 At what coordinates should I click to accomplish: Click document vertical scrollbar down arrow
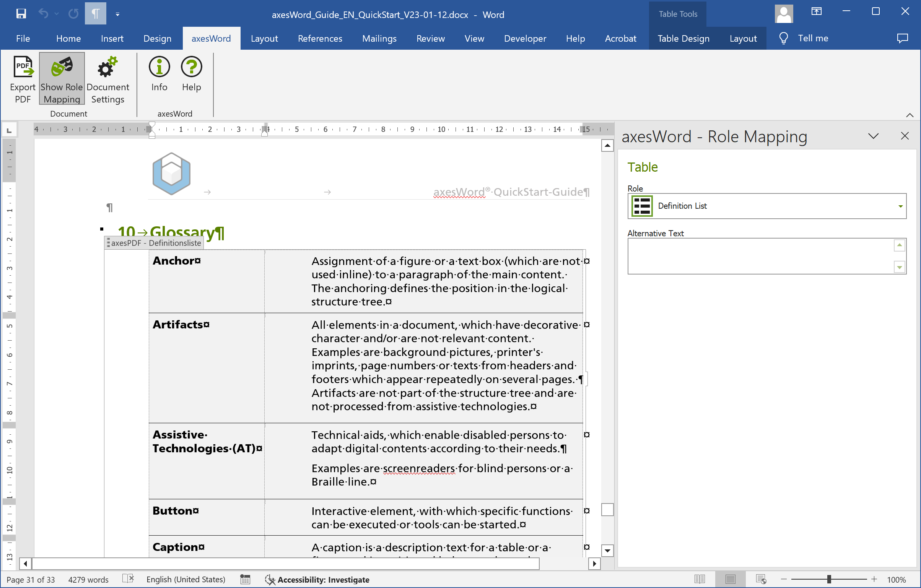point(607,551)
